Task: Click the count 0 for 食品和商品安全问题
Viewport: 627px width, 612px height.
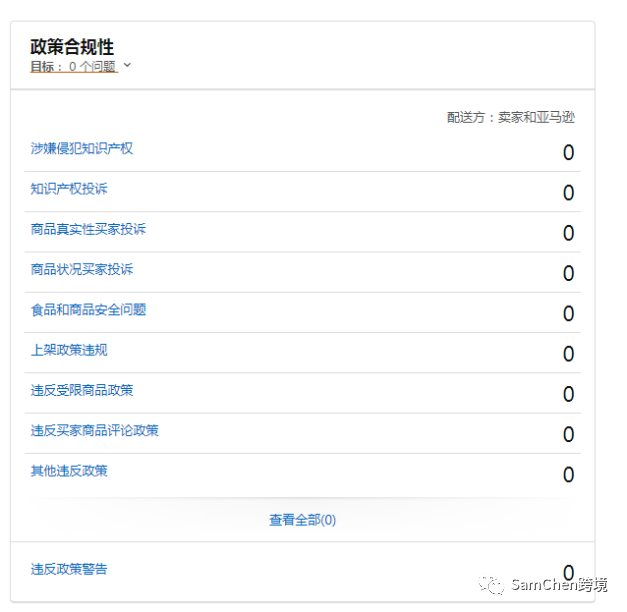Action: [568, 314]
